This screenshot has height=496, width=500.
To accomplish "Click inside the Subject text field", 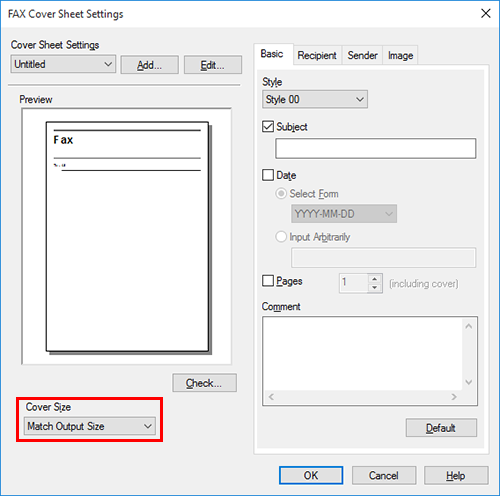I will coord(375,148).
